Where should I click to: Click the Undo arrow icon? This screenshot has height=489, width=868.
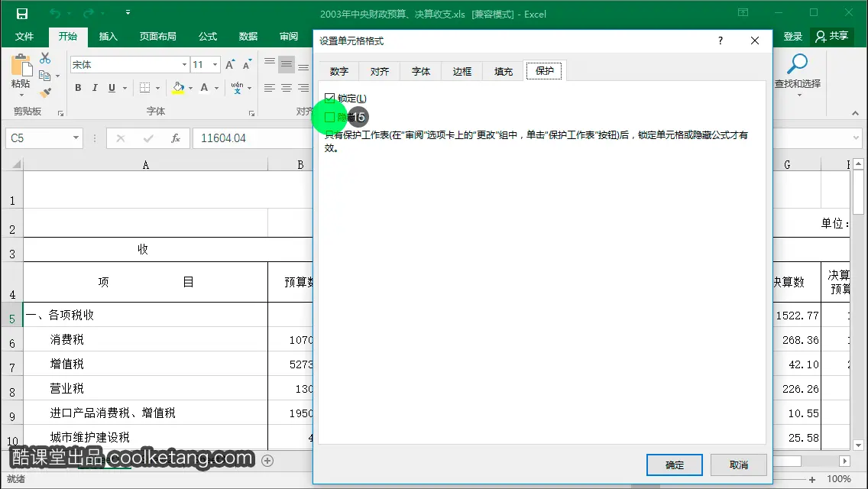[x=54, y=13]
